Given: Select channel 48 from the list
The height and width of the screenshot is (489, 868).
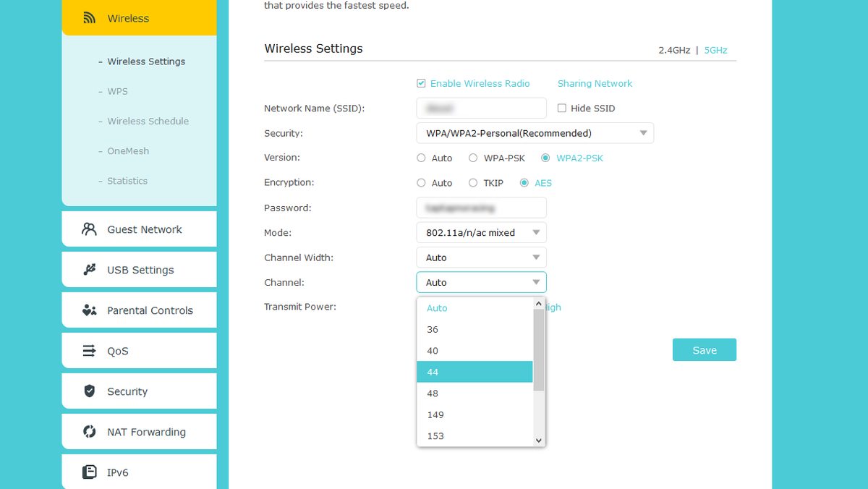Looking at the screenshot, I should [x=432, y=393].
